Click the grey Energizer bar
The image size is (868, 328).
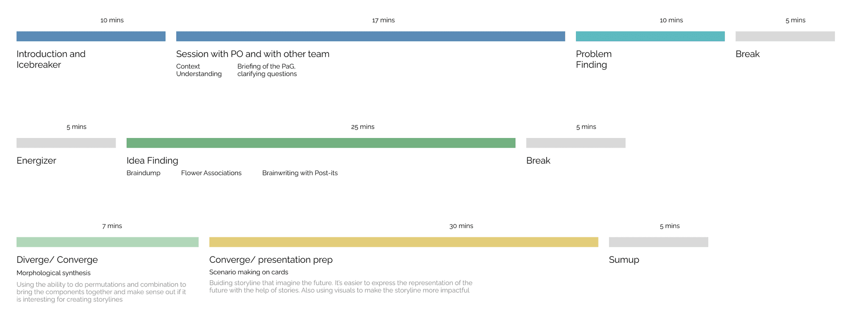66,143
